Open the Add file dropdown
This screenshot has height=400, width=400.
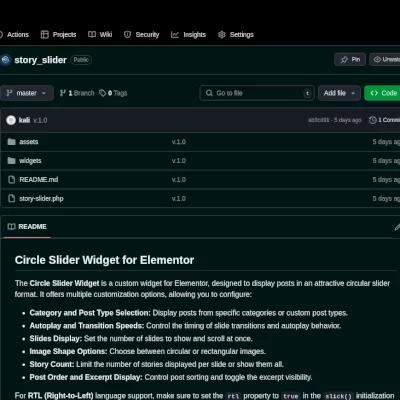[339, 93]
